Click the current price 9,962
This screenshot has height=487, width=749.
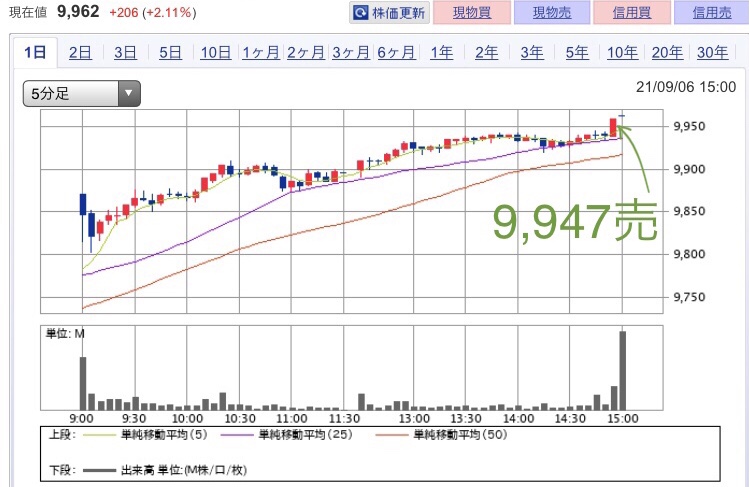pos(78,11)
